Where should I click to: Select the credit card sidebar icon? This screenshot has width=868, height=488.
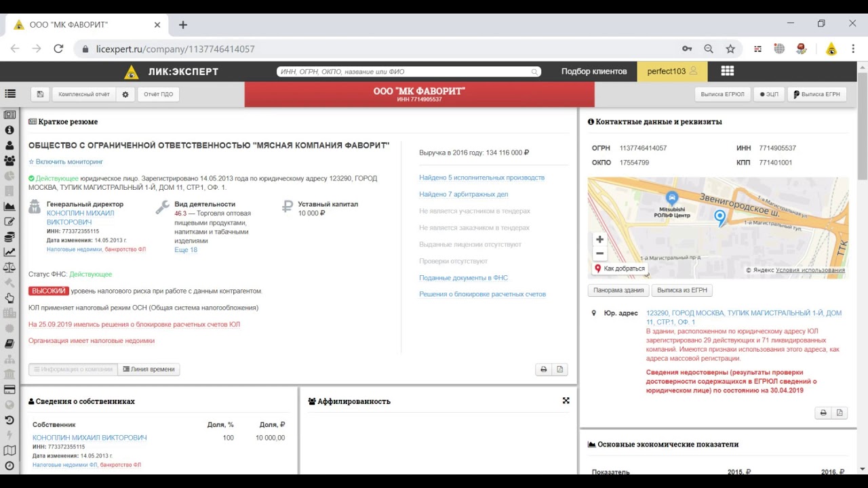coord(9,390)
